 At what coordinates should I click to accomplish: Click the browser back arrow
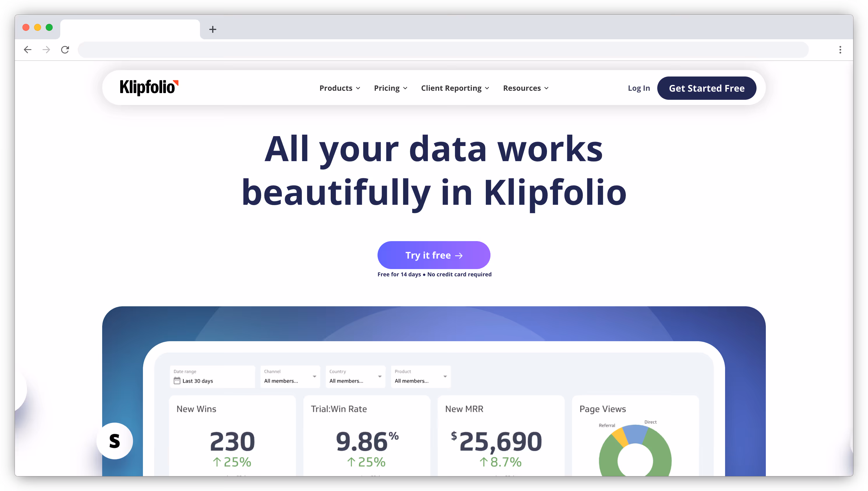(x=28, y=49)
